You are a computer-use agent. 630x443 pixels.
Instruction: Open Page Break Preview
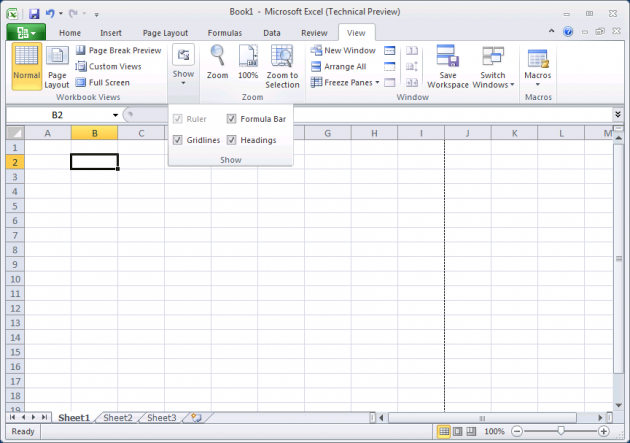click(119, 50)
